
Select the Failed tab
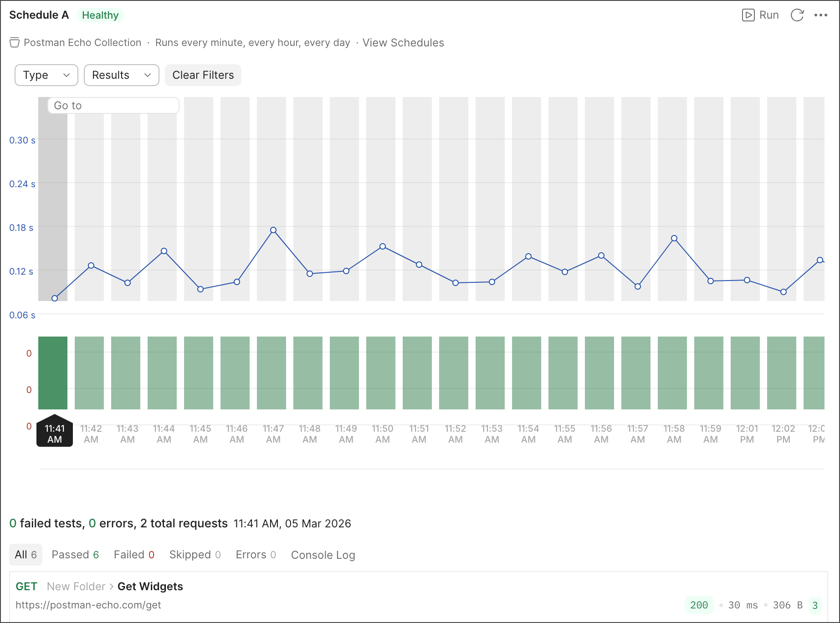[133, 555]
